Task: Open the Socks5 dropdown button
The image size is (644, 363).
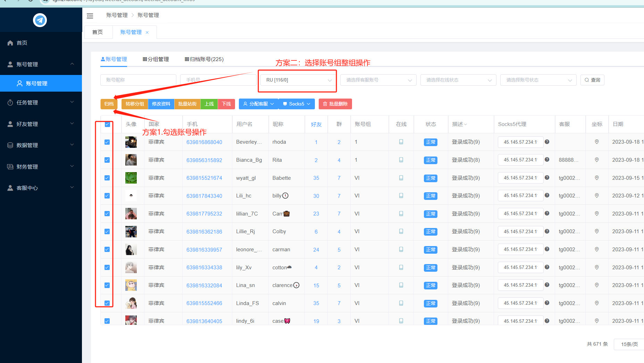Action: point(296,104)
